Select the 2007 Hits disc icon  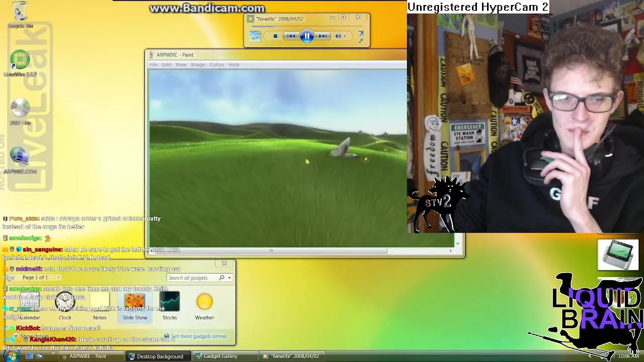(20, 112)
